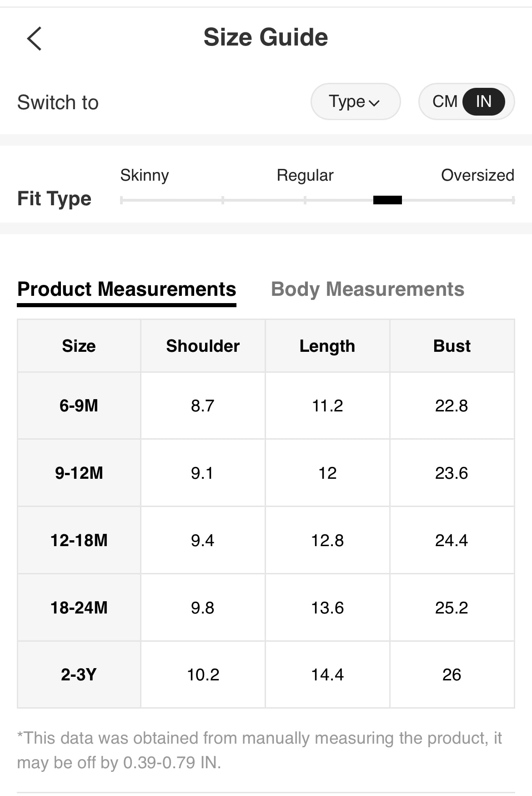The width and height of the screenshot is (532, 796).
Task: Select the 2-3Y size row
Action: coord(79,674)
